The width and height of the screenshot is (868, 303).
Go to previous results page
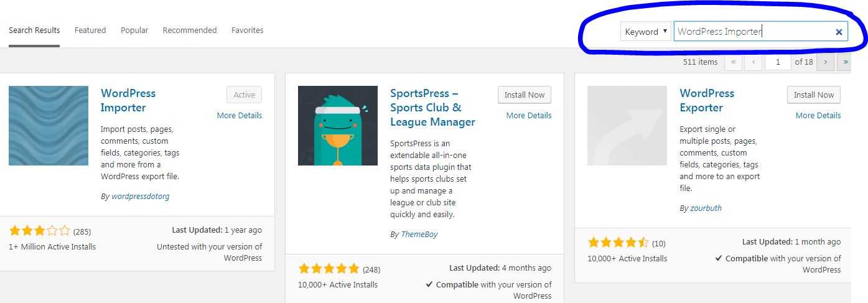click(754, 62)
